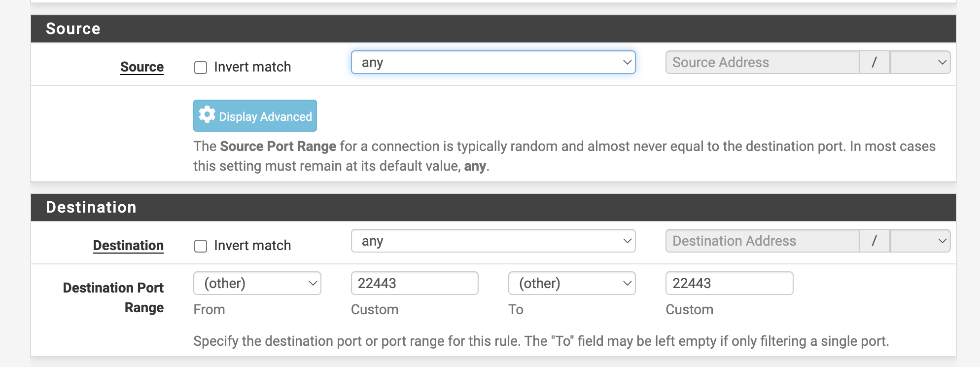Viewport: 980px width, 367px height.
Task: Click the Source Address input field
Action: tap(762, 63)
